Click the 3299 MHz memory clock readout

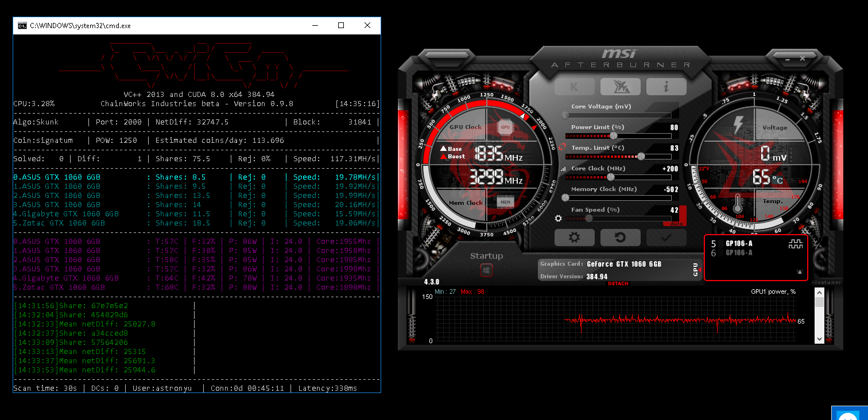(x=497, y=177)
